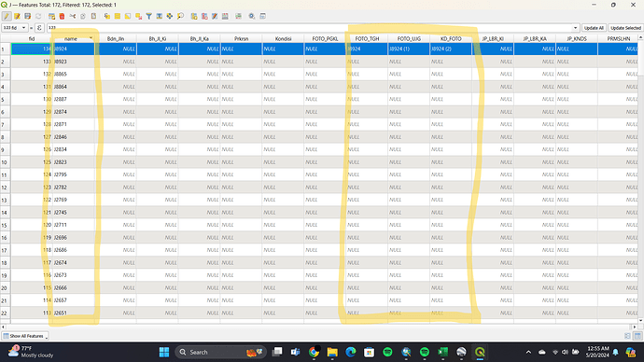Click the name cell 'J2745'

tap(74, 213)
